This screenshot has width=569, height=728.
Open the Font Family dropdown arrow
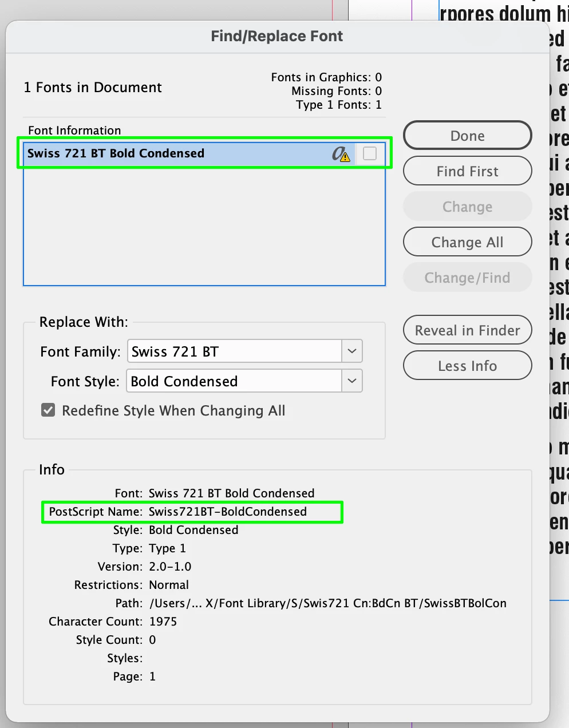pyautogui.click(x=352, y=351)
